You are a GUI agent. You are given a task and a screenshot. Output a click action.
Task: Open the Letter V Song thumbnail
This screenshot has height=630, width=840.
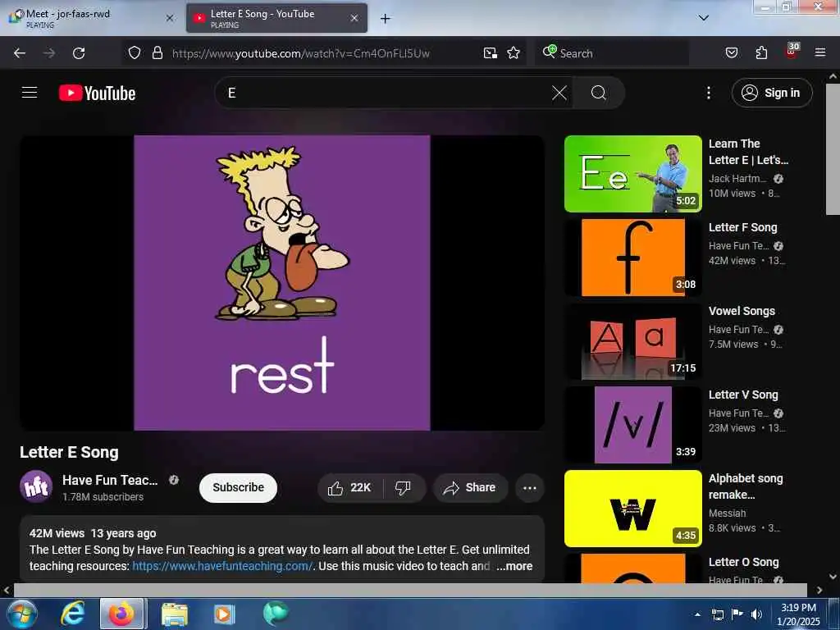(x=632, y=424)
